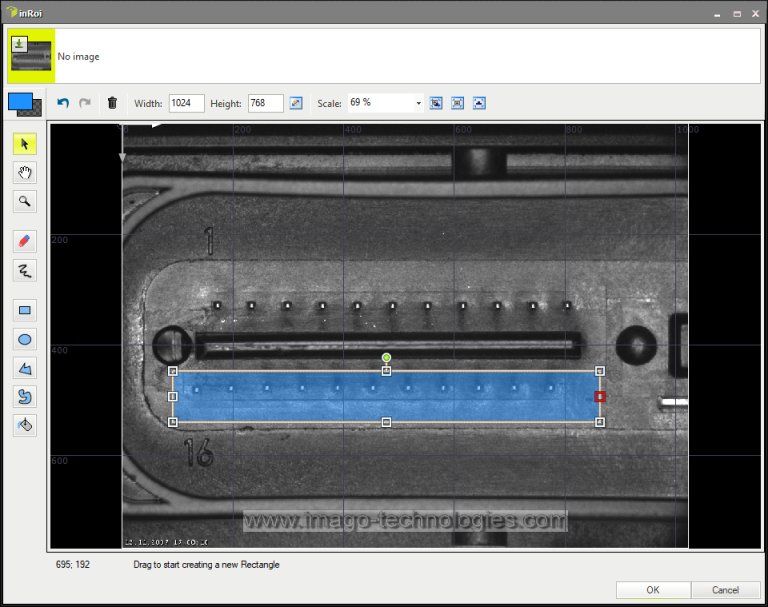Image resolution: width=768 pixels, height=607 pixels.
Task: Select the rectangle shape tool
Action: 24,310
